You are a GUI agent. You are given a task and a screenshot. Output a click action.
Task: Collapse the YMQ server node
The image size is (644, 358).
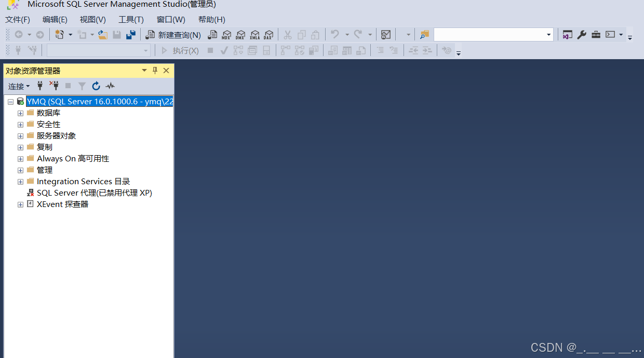click(10, 102)
